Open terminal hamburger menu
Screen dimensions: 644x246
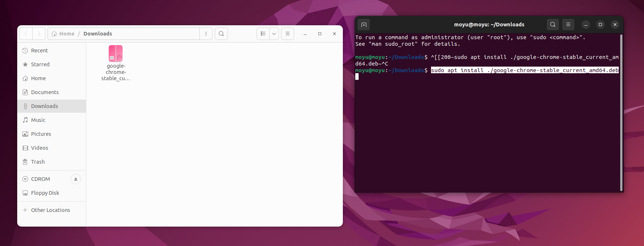[568, 25]
